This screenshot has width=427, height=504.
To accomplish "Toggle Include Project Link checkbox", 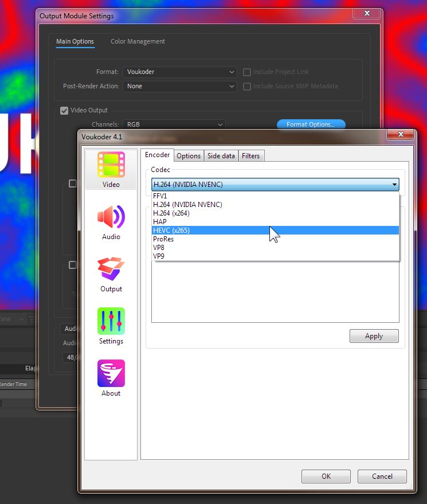I will [247, 72].
